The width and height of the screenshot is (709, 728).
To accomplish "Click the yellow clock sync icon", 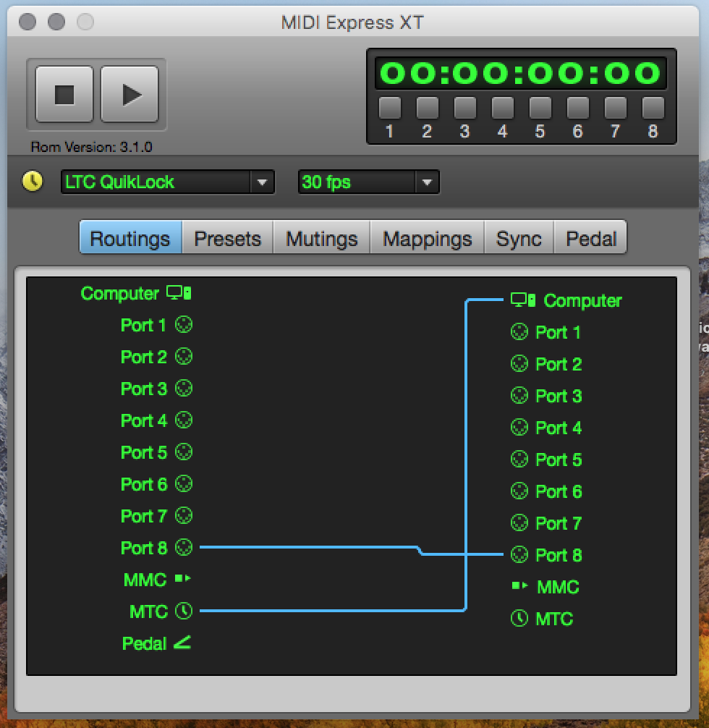I will click(x=33, y=182).
